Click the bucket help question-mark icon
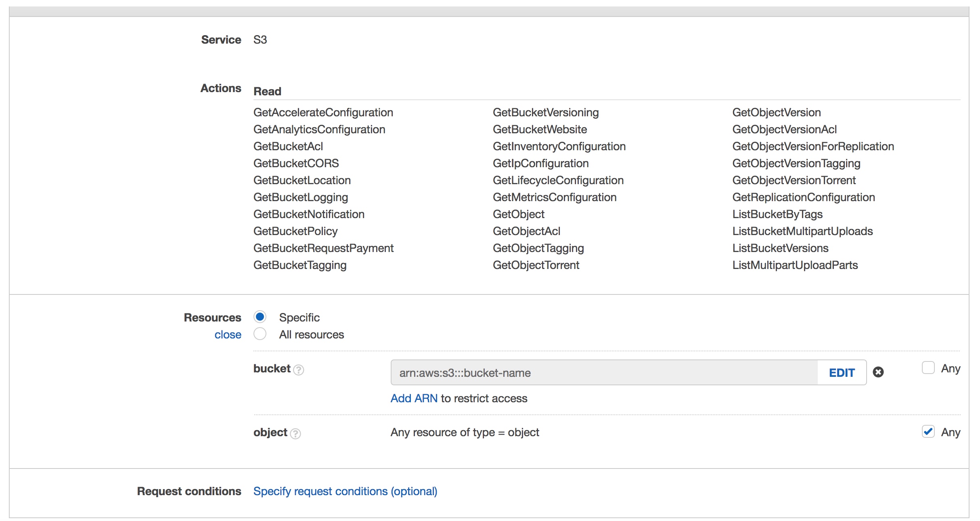Screen dimensions: 980x521 coord(298,370)
